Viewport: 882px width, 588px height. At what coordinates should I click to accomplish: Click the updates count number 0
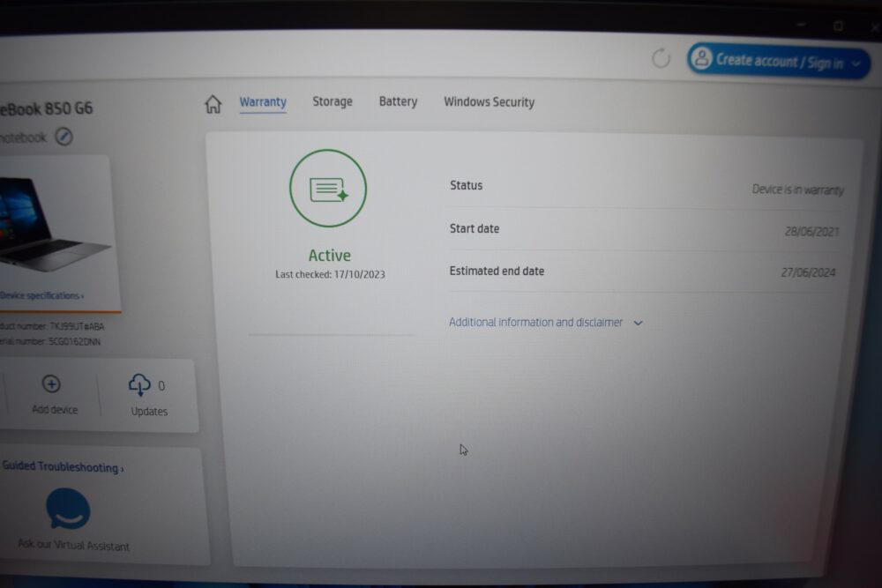pos(161,385)
